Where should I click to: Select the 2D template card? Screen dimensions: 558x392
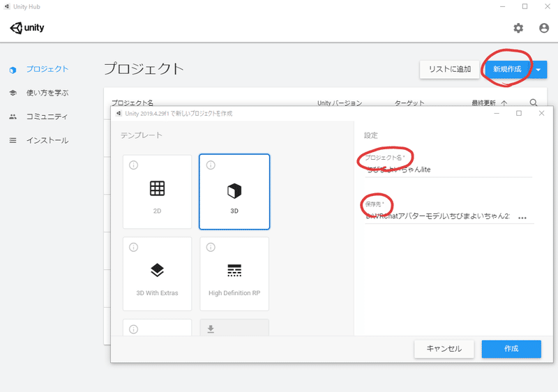(158, 192)
